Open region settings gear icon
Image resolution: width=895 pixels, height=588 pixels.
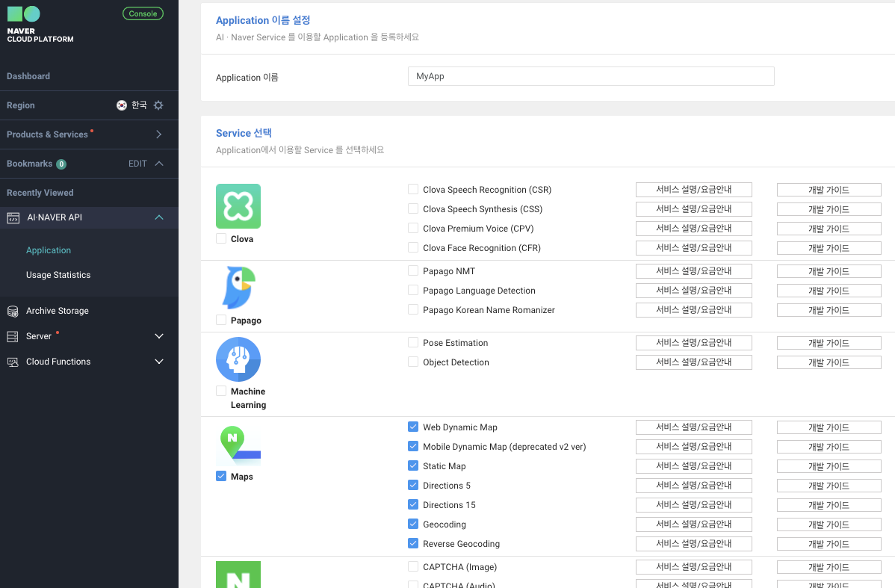point(158,105)
